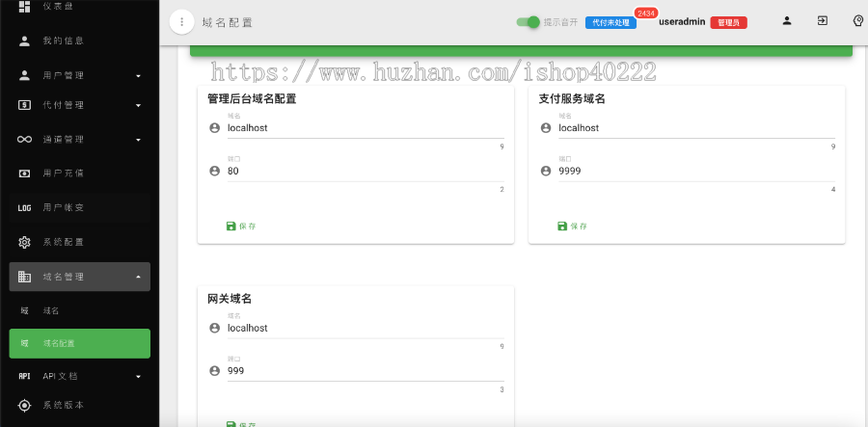The height and width of the screenshot is (427, 868).
Task: Click the 用户充值 money icon in sidebar
Action: click(x=25, y=173)
